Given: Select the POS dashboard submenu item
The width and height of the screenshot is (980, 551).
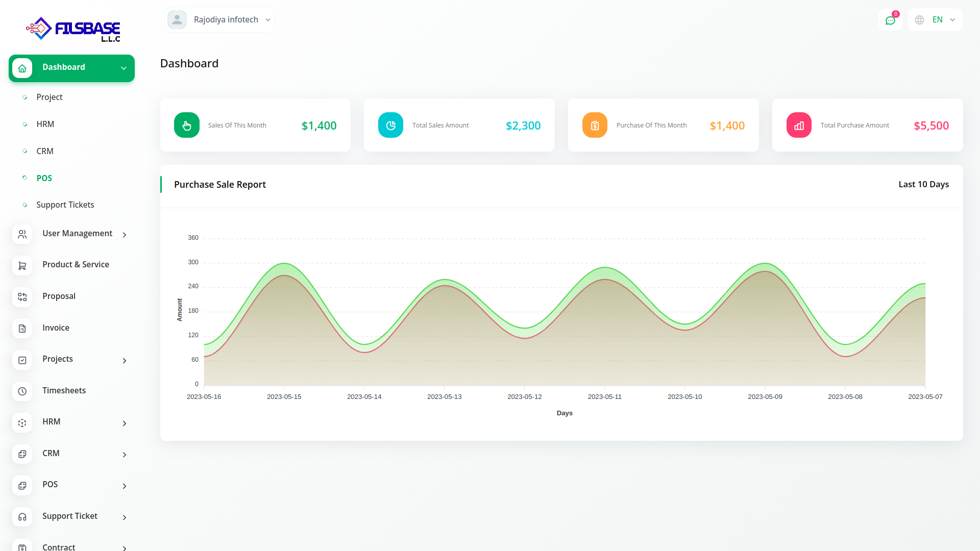Looking at the screenshot, I should click(44, 178).
